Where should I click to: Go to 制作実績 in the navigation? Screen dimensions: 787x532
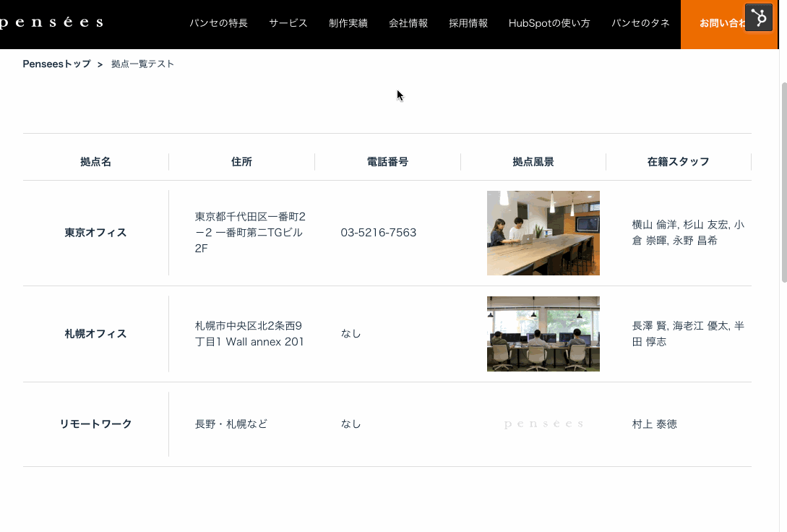tap(348, 23)
